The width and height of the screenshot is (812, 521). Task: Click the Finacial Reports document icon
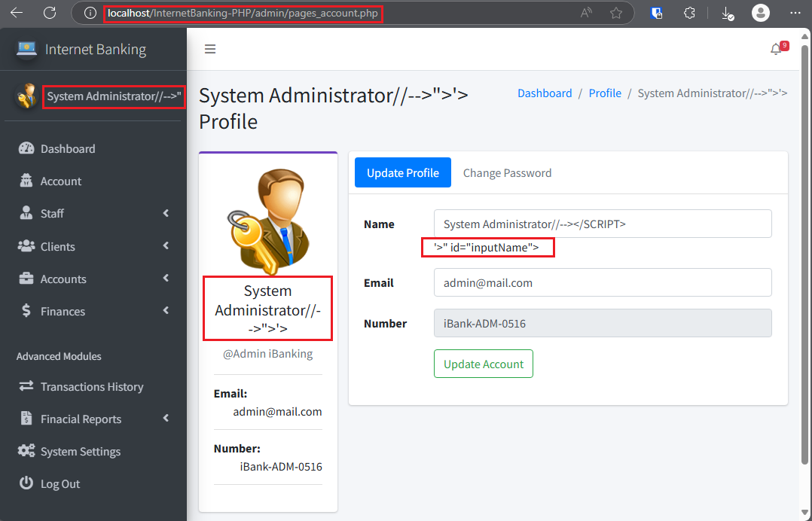tap(26, 418)
